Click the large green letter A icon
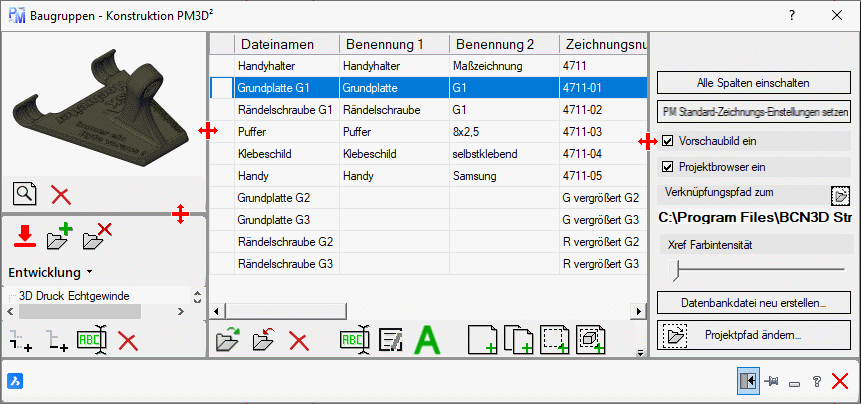Screen dimensions: 861x404 pos(428,339)
